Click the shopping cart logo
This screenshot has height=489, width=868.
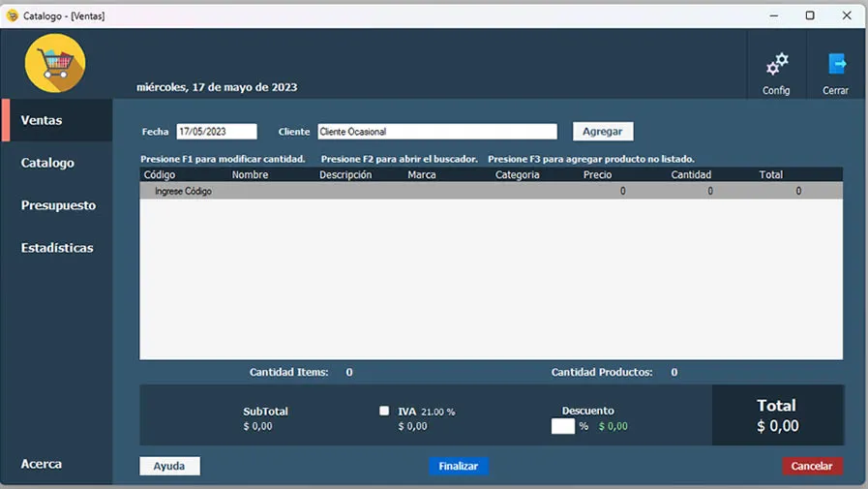point(55,63)
